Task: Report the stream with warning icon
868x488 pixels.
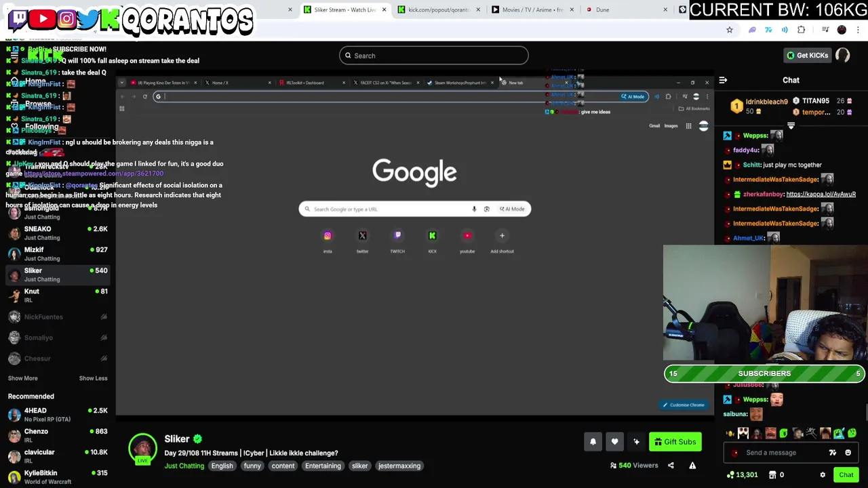Action: [x=692, y=466]
